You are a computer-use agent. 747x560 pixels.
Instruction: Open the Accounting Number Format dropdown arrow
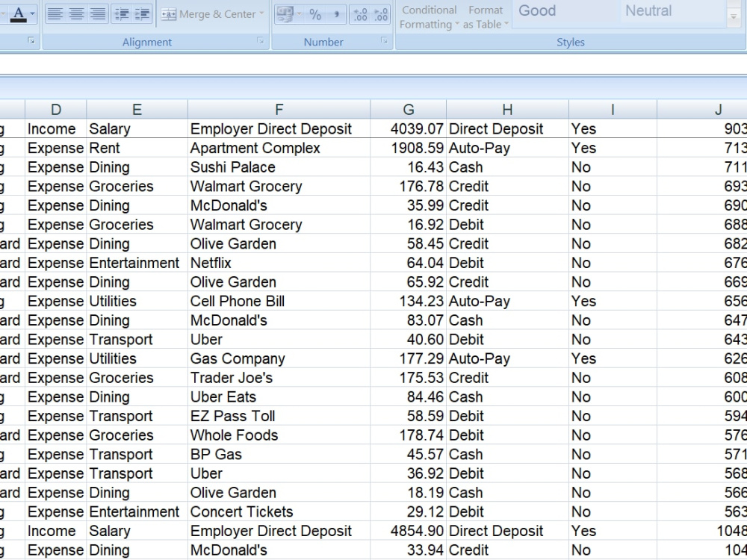[x=300, y=13]
